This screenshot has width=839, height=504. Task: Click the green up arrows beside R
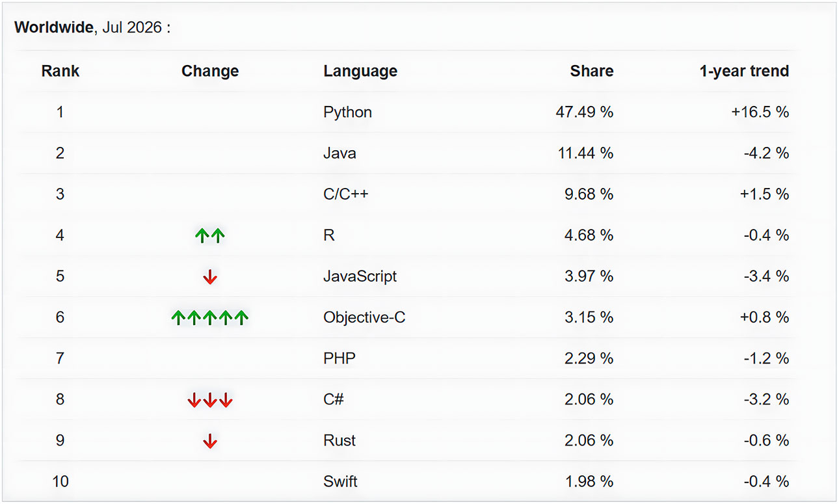pos(209,235)
